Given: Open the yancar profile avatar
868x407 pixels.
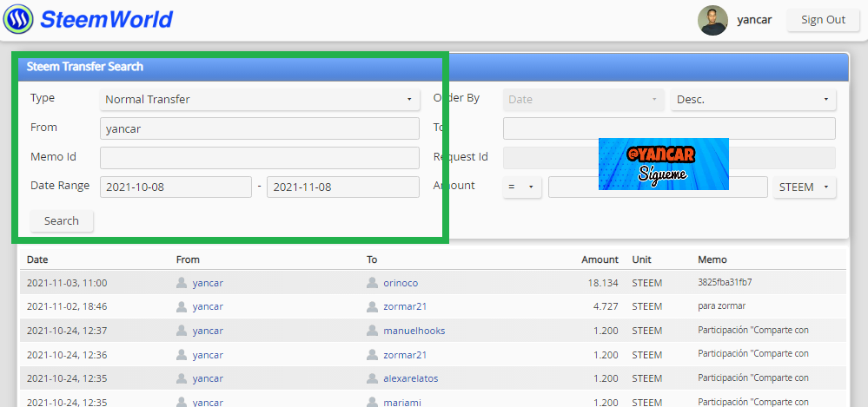Looking at the screenshot, I should (712, 21).
